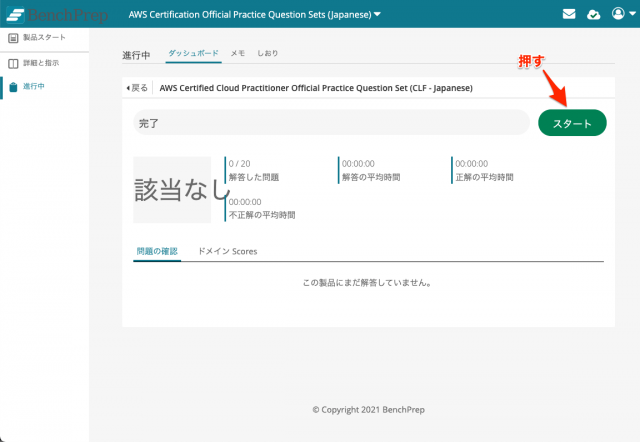640x442 pixels.
Task: Open 製品スタート in the sidebar
Action: click(x=44, y=38)
